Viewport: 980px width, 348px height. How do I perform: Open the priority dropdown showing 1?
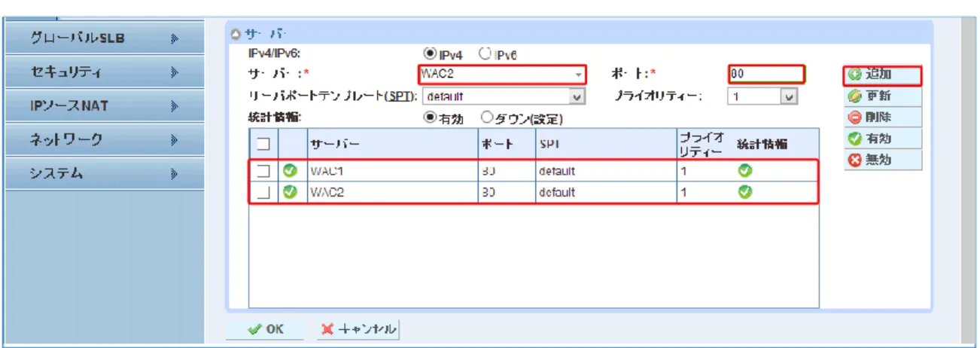pos(762,96)
